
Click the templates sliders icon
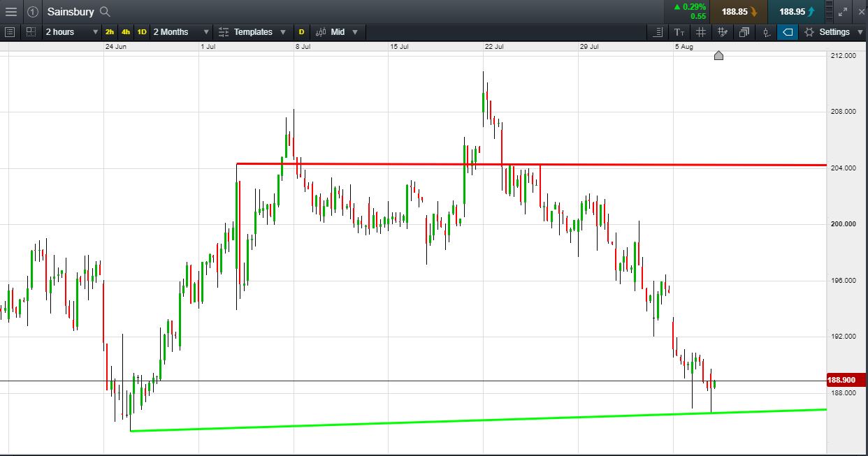224,32
